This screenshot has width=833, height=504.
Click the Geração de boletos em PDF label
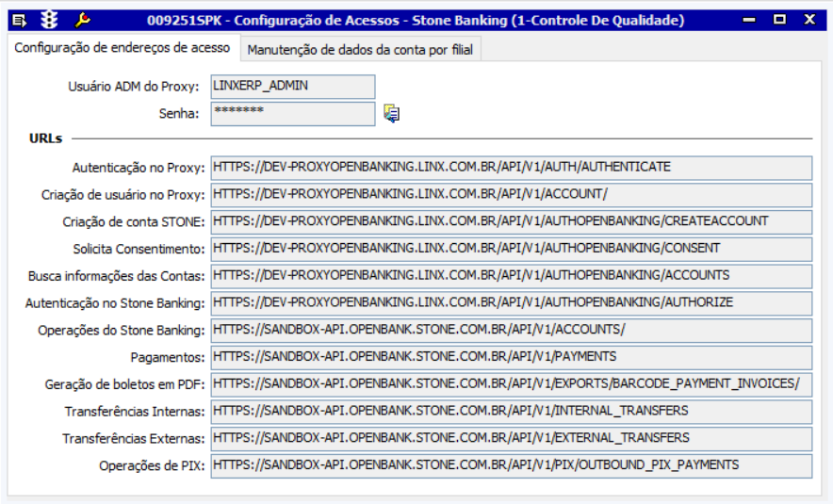(124, 384)
